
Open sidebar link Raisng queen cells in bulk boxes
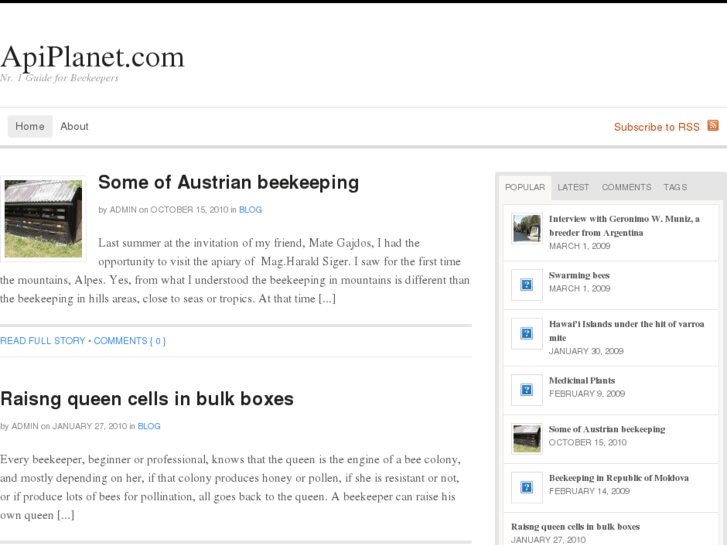click(x=575, y=526)
